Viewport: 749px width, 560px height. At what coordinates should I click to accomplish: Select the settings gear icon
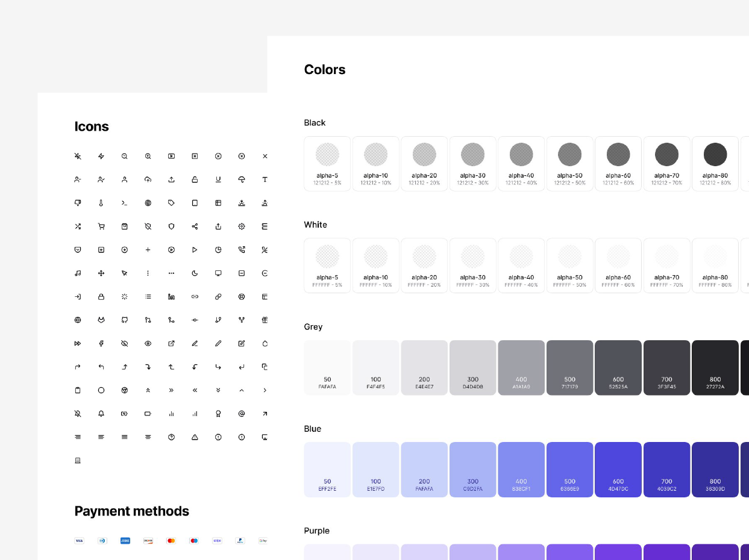coord(242,226)
